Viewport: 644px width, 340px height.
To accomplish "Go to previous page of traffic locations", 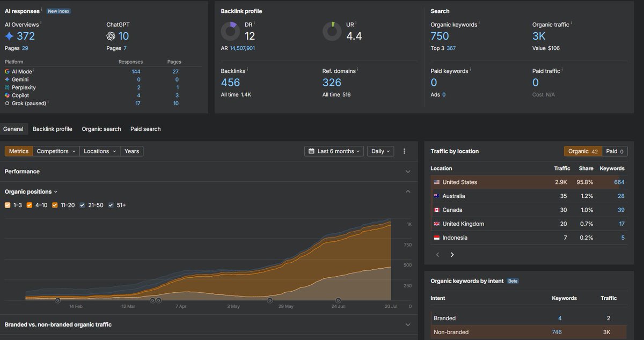I will [x=437, y=255].
